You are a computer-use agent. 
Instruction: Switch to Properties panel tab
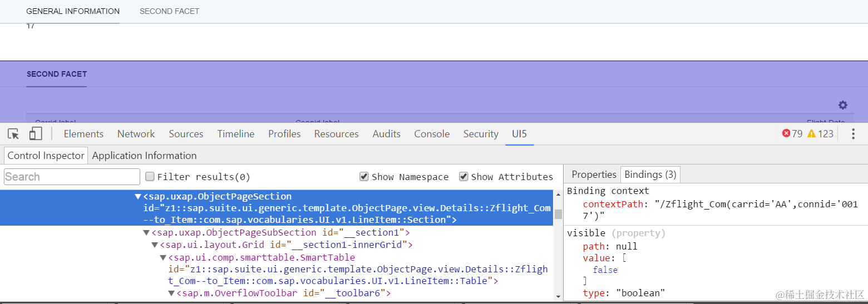[x=594, y=175]
